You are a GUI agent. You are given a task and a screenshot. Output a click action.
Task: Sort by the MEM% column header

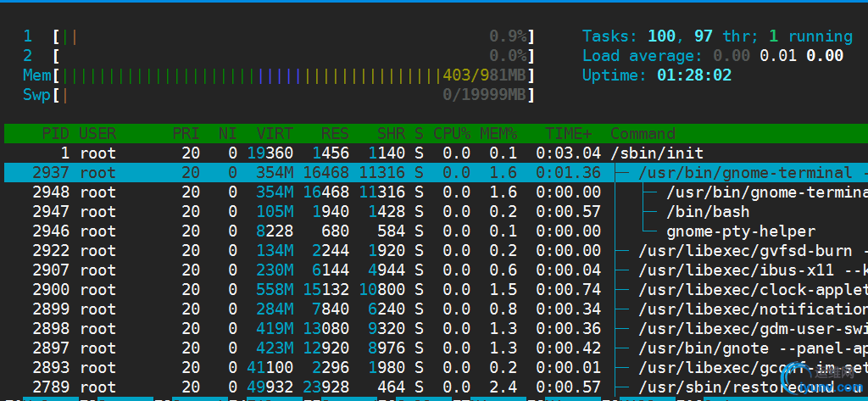pyautogui.click(x=498, y=133)
